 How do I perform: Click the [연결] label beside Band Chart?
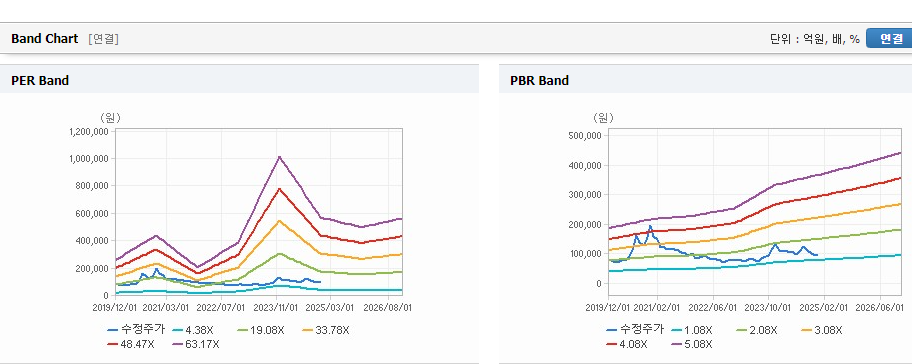[x=104, y=39]
